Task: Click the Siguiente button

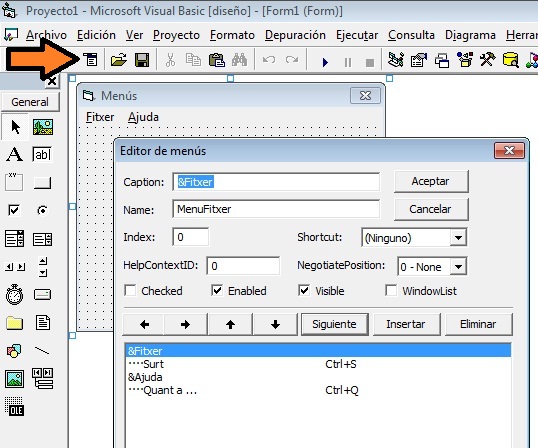Action: [335, 324]
